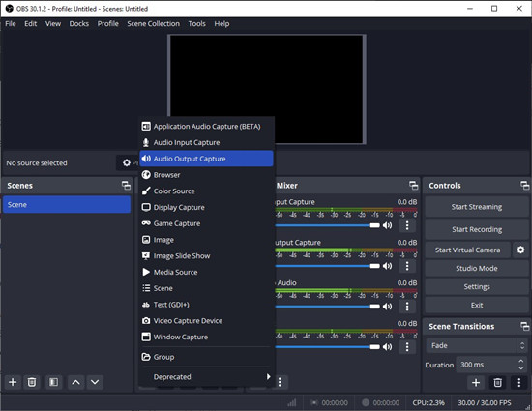Enable Studio Mode
This screenshot has width=532, height=411.
476,268
